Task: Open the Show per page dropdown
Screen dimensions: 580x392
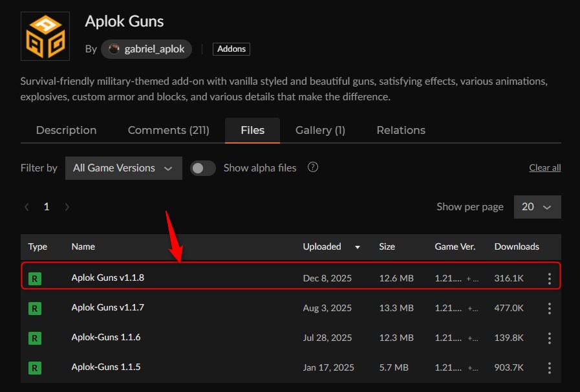Action: 537,206
